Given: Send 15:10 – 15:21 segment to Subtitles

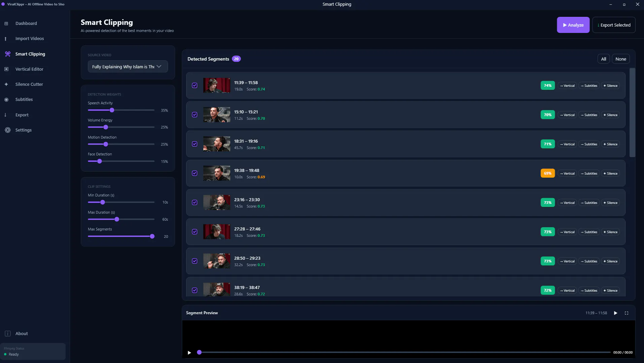Looking at the screenshot, I should [589, 115].
